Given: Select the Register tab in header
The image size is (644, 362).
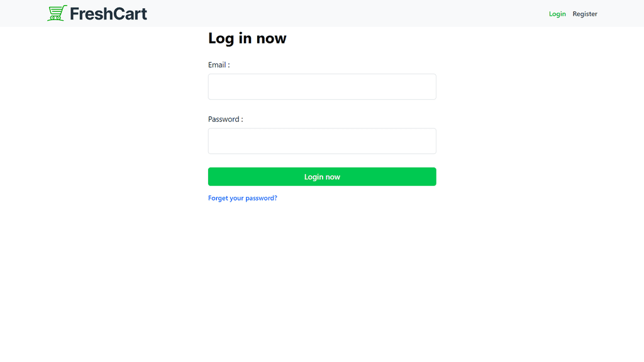Looking at the screenshot, I should click(585, 14).
